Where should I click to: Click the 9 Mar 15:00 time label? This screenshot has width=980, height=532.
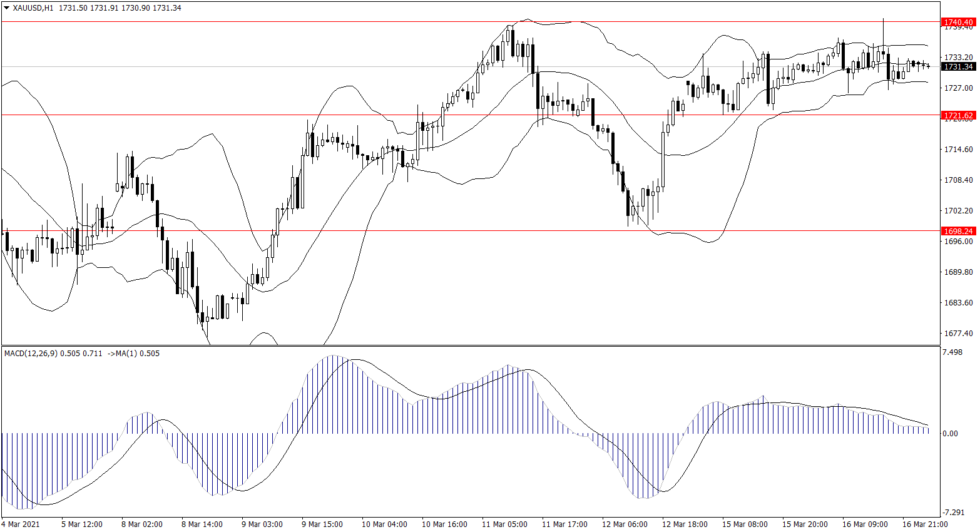[x=322, y=524]
